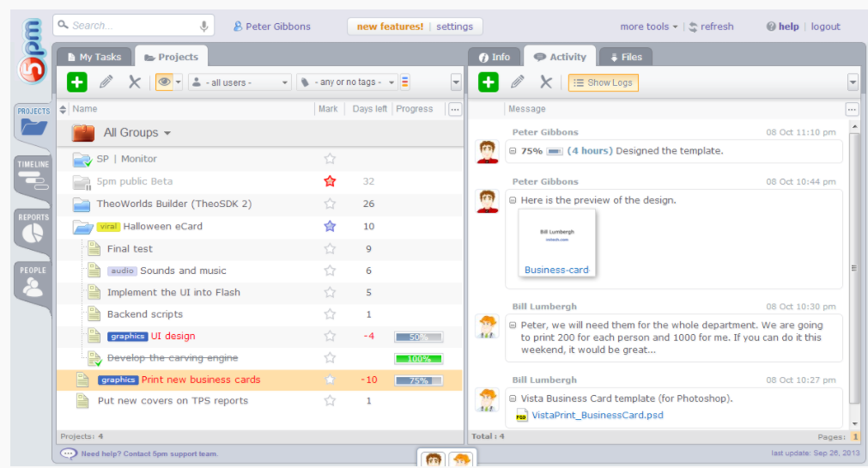Screen dimensions: 868x468
Task: Toggle star mark for Final test
Action: pos(330,249)
